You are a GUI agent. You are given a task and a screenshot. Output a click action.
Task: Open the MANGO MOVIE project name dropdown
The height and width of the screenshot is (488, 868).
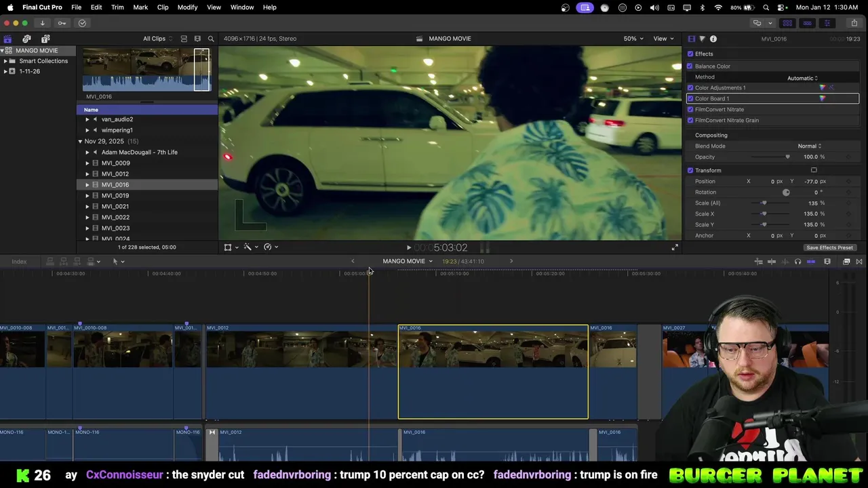pyautogui.click(x=408, y=261)
